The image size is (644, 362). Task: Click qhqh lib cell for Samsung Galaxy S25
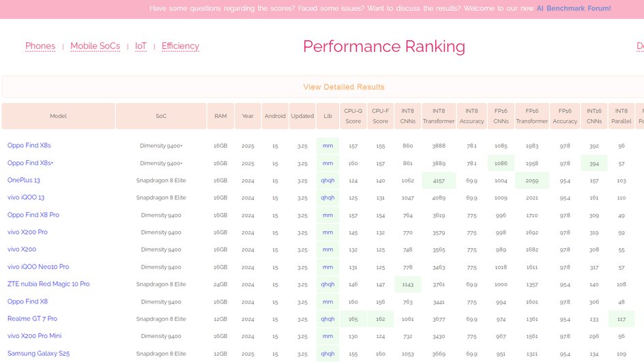[327, 353]
